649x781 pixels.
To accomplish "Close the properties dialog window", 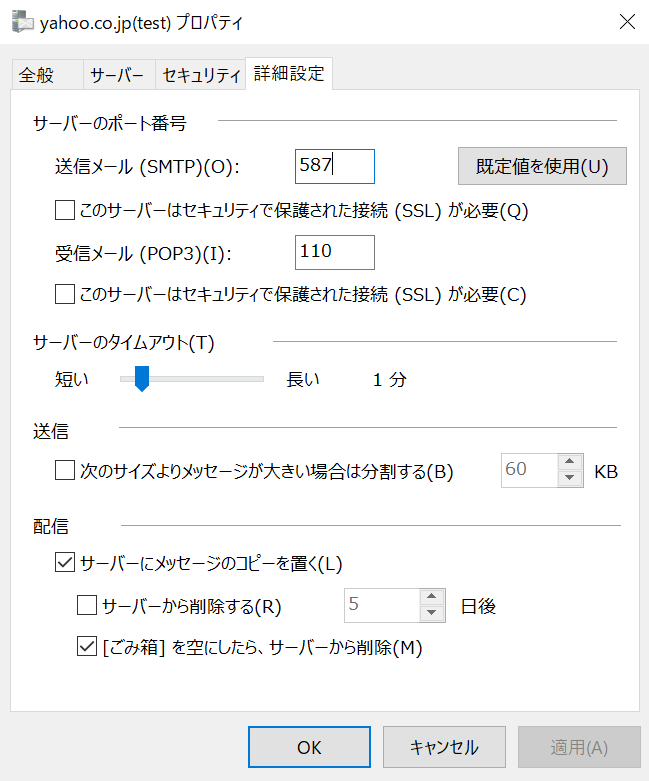I will coord(626,22).
